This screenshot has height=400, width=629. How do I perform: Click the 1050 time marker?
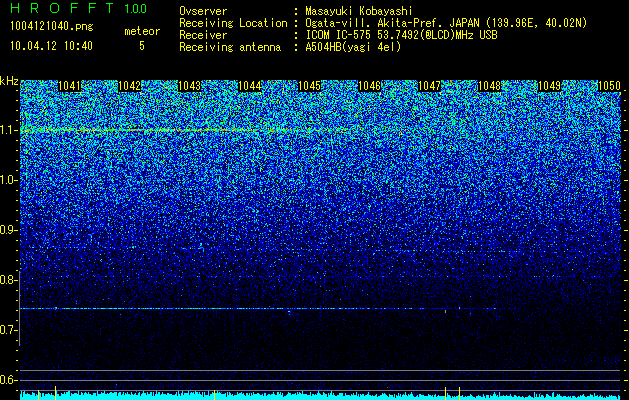pos(609,86)
